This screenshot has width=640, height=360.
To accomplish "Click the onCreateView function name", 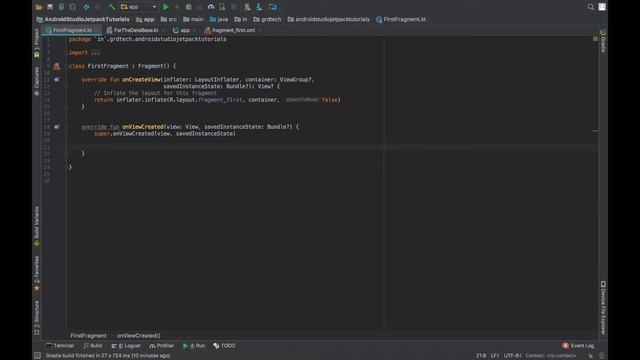I will [x=141, y=80].
